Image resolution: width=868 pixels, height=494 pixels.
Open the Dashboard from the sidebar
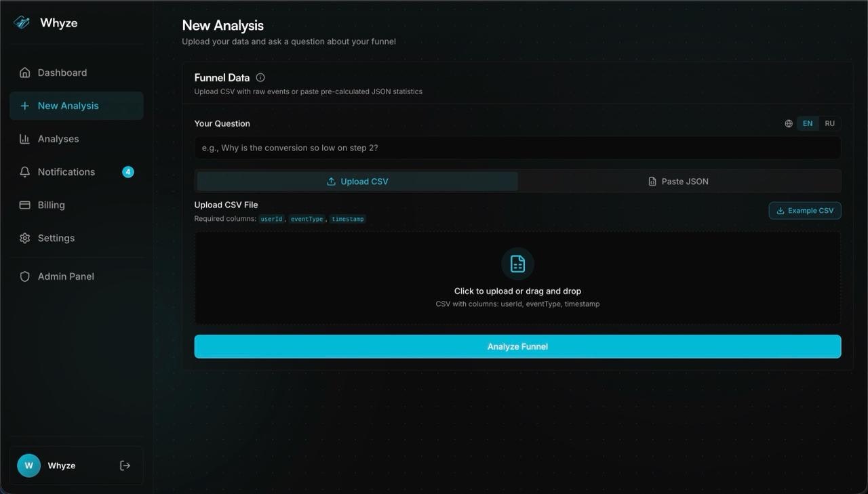(x=62, y=73)
